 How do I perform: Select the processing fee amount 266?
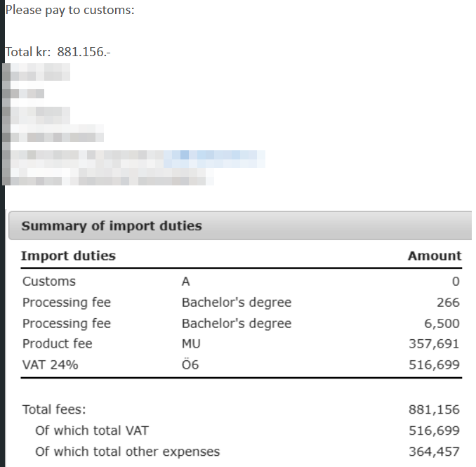[x=448, y=303]
